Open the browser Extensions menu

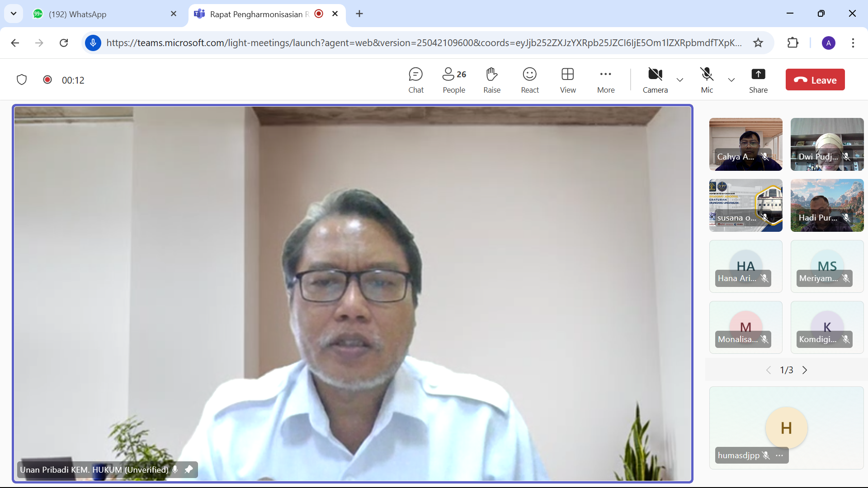(x=793, y=43)
